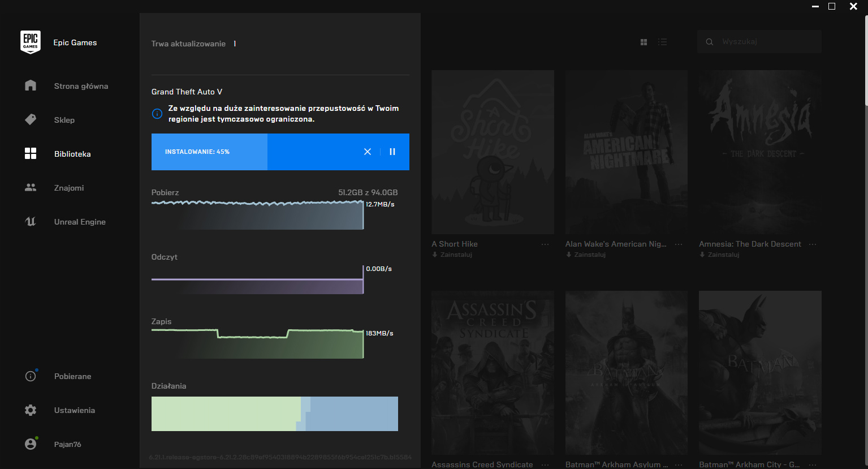The height and width of the screenshot is (469, 868).
Task: Open A Short Hike cover thumbnail
Action: [x=493, y=152]
